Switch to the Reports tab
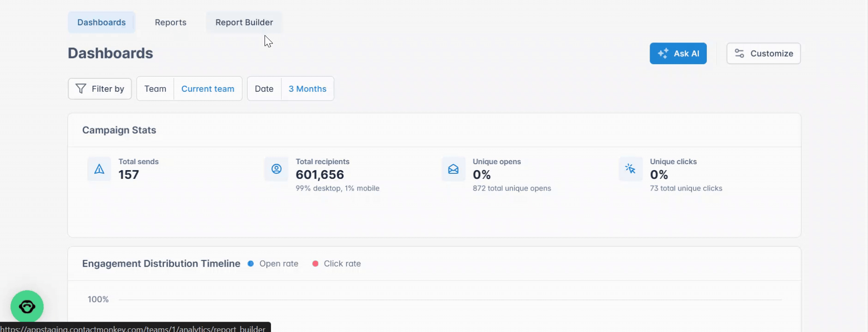 click(x=170, y=22)
